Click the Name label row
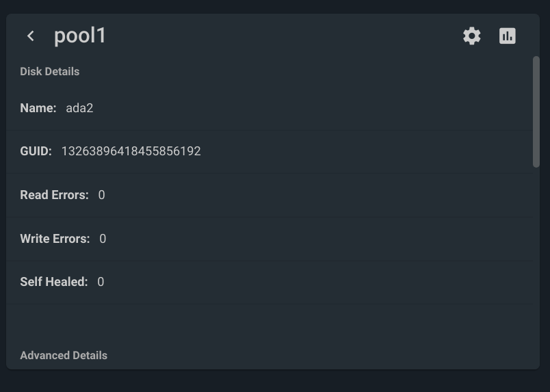This screenshot has width=550, height=392. click(270, 108)
